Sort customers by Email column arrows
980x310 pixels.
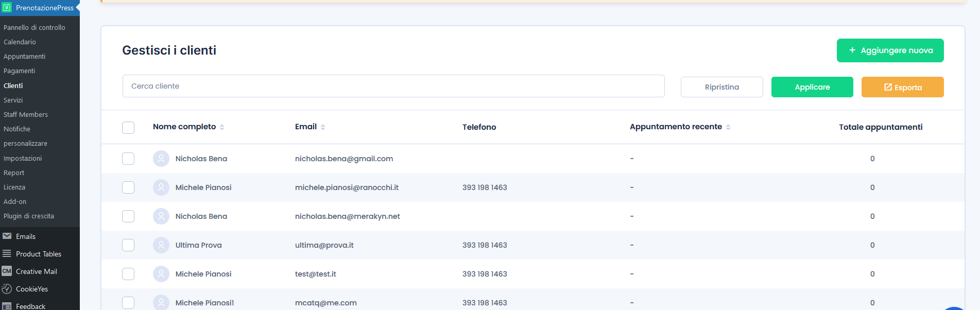323,127
